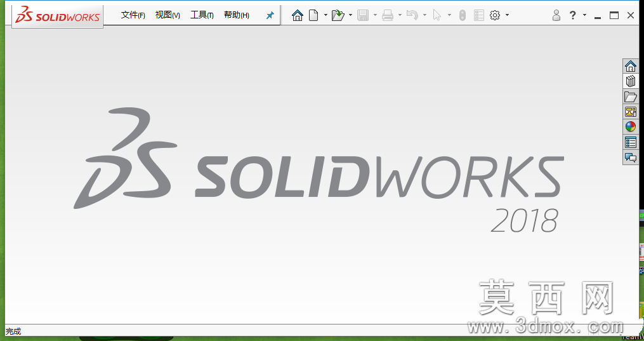Expand the Save dropdown arrow

375,15
